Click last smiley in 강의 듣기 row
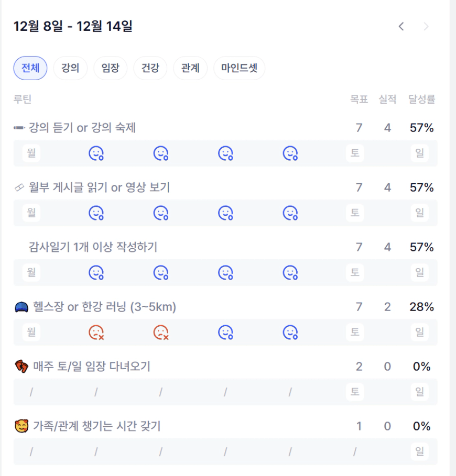 tap(290, 153)
